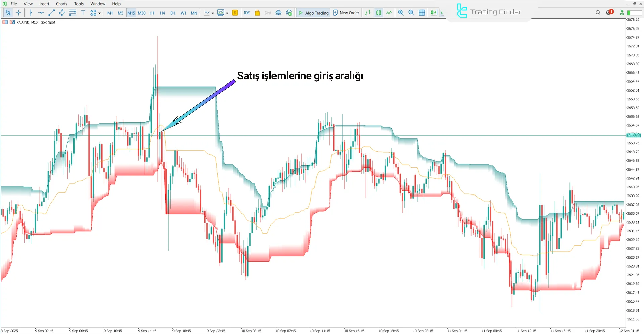Zoom out of the chart

coord(411,13)
